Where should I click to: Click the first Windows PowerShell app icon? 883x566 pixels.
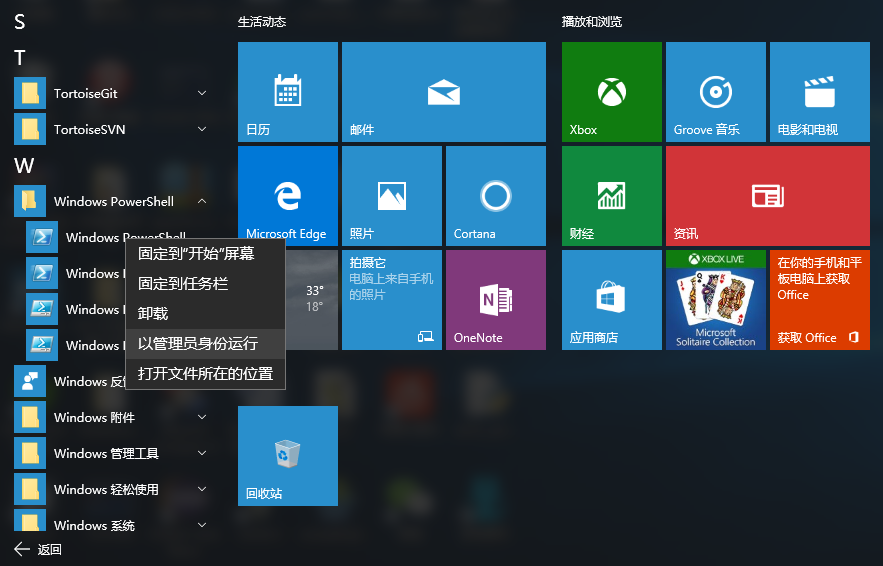pyautogui.click(x=42, y=237)
